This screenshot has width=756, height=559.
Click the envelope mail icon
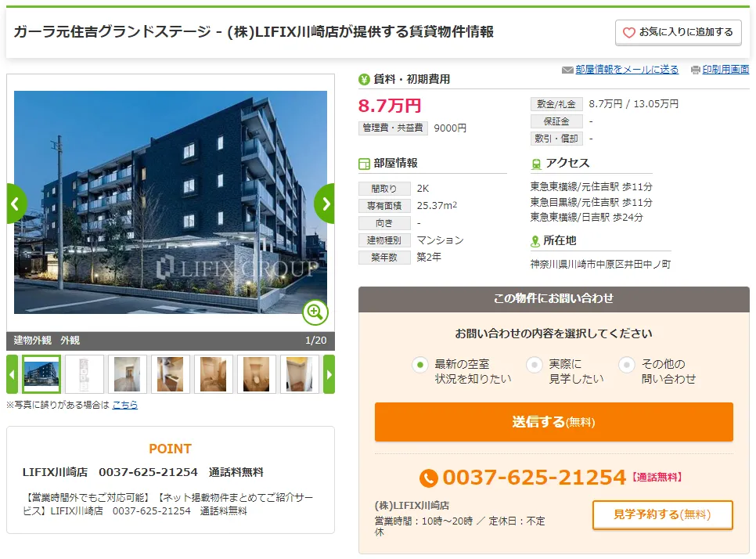[x=567, y=70]
